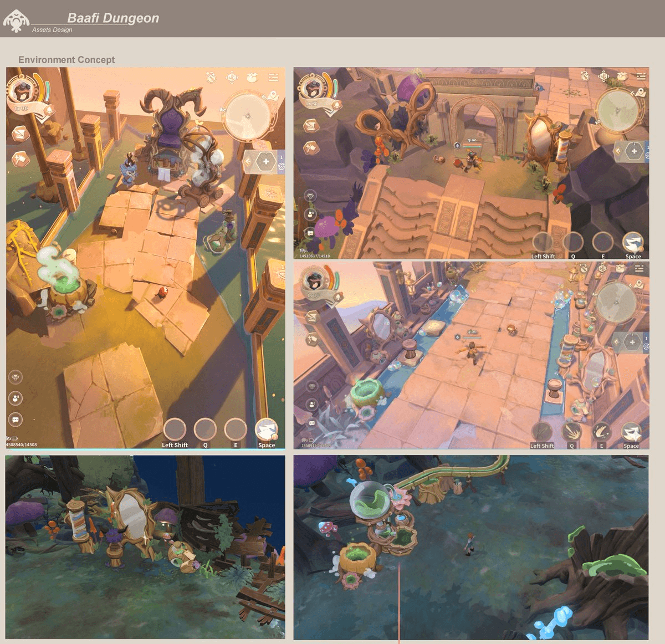Activate the E skill in the bridge screenshot
Screen dimensions: 665x644
601,433
